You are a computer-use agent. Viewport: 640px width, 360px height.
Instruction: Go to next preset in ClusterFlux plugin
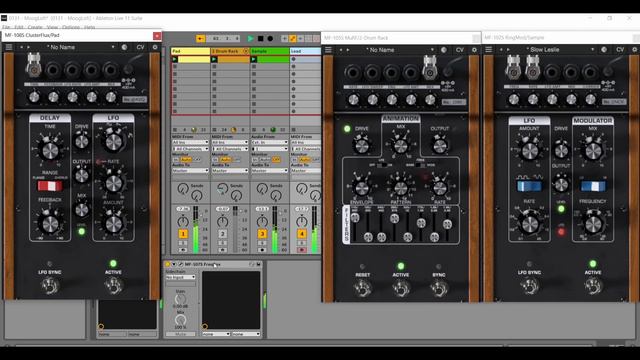[28, 47]
